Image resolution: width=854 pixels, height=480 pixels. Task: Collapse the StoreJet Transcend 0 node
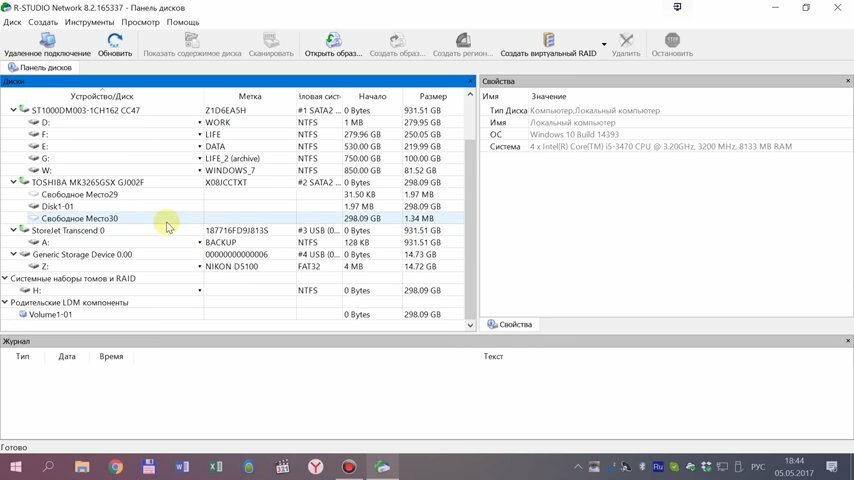pyautogui.click(x=14, y=230)
